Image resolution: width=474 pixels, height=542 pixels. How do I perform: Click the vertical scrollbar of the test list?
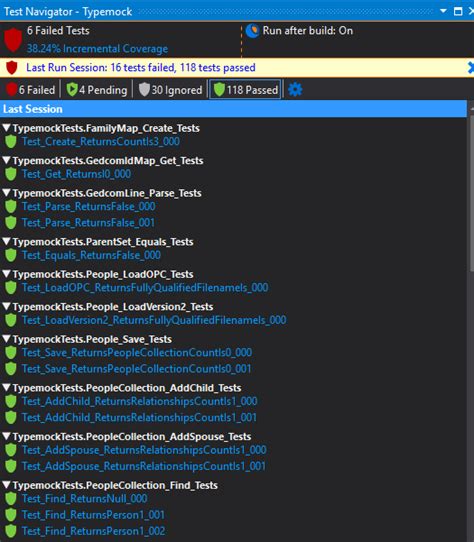coord(471,194)
